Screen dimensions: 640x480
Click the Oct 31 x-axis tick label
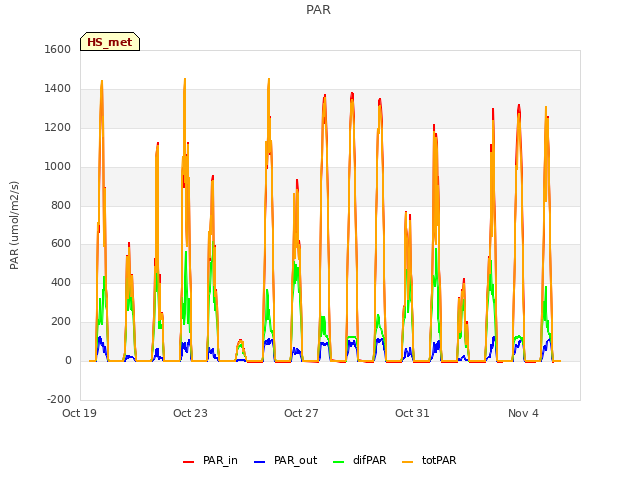click(413, 413)
